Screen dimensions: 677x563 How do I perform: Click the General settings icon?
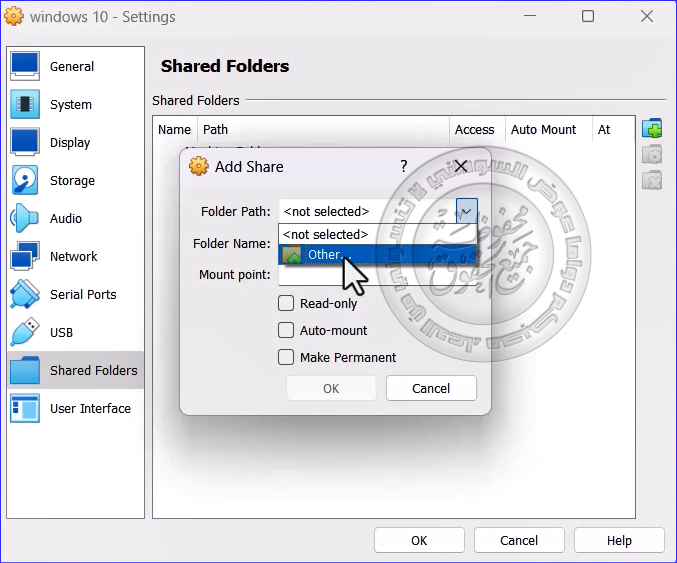(x=24, y=66)
